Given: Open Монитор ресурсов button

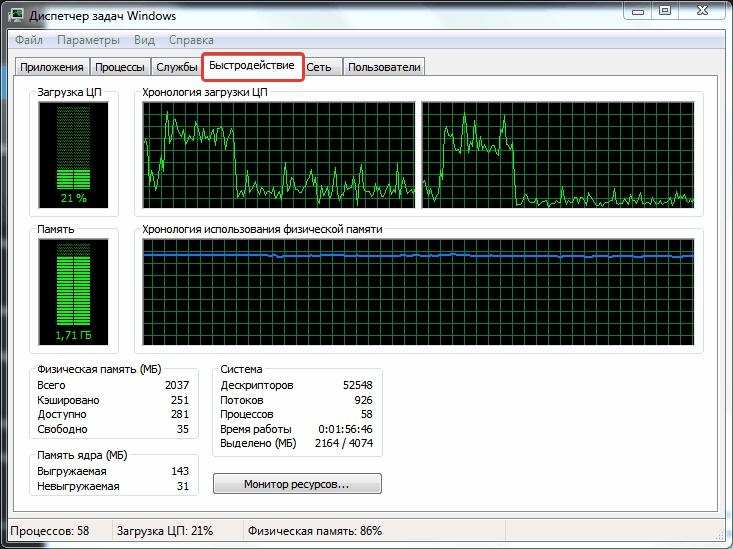Looking at the screenshot, I should point(297,484).
